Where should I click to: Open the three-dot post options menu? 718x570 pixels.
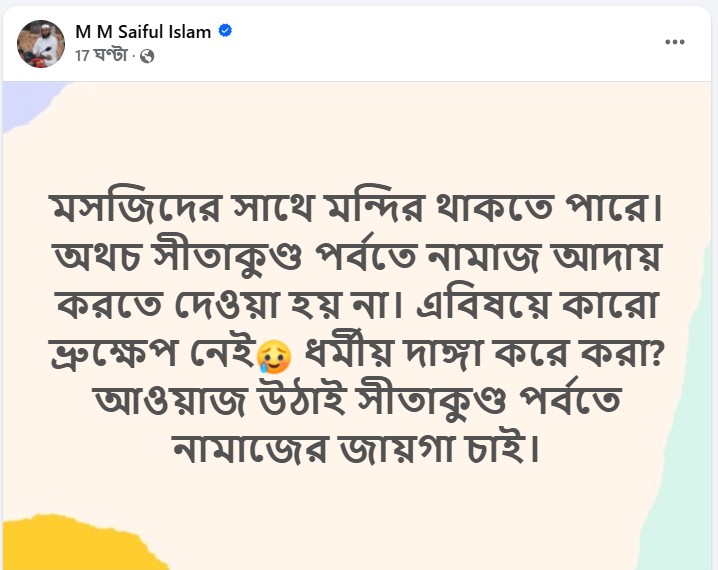pyautogui.click(x=675, y=43)
